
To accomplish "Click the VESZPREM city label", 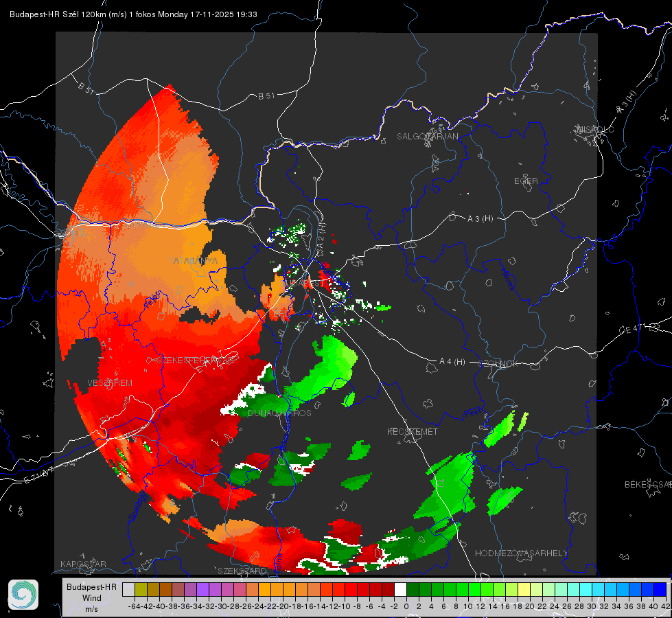I will click(110, 383).
